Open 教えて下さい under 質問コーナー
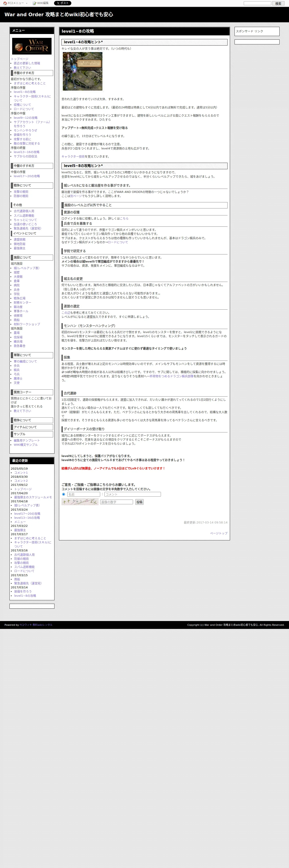Viewport: 289px width, 868px height. [23, 411]
